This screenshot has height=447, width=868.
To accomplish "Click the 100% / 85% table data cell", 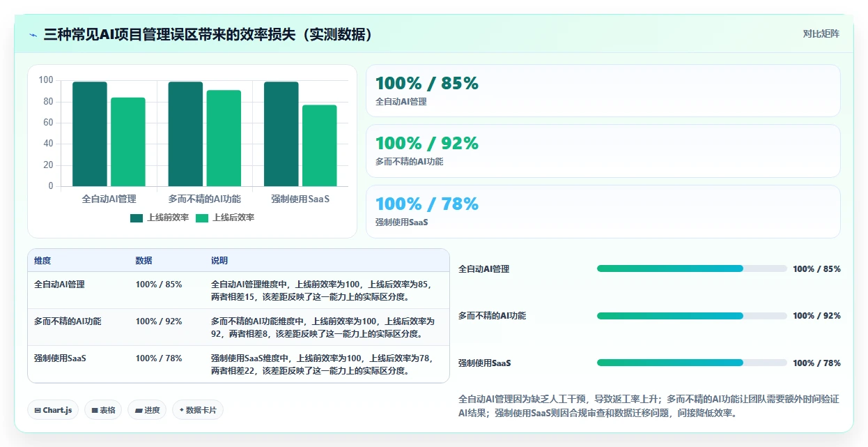I will (x=159, y=285).
